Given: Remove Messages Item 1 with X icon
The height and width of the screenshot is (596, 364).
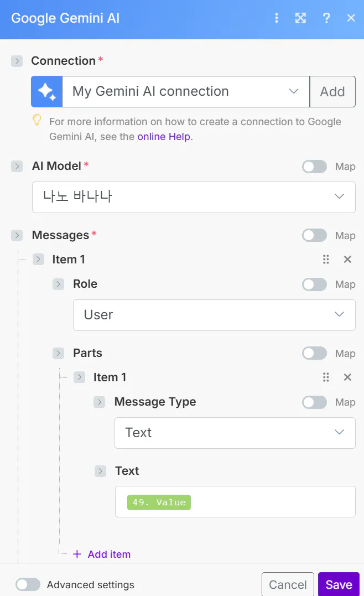Looking at the screenshot, I should click(347, 260).
